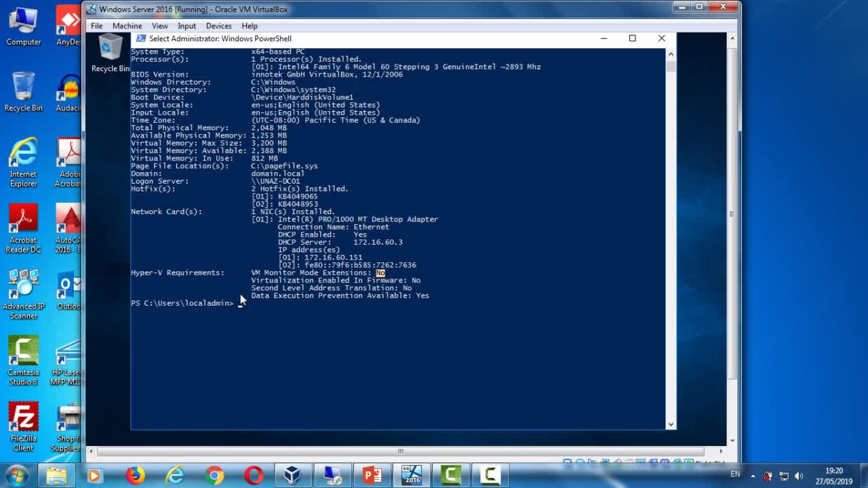Open the VirtualBox View menu
868x488 pixels.
tap(160, 26)
